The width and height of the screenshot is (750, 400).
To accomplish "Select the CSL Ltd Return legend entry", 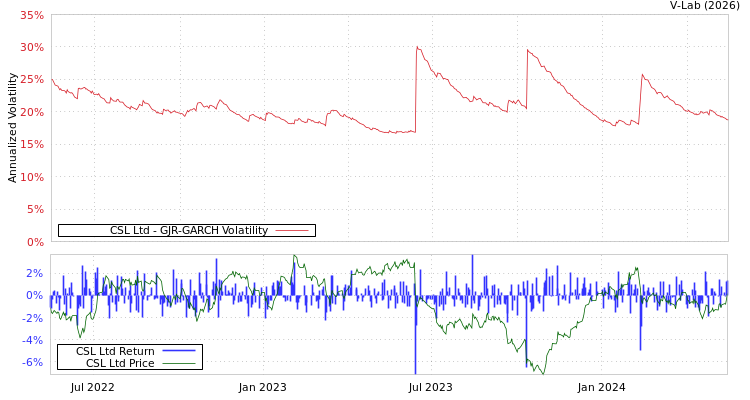I will coord(115,351).
